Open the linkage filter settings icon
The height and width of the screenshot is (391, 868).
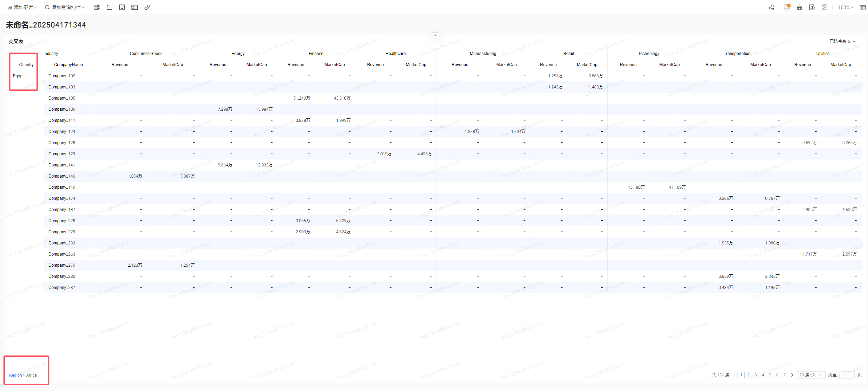tap(772, 7)
